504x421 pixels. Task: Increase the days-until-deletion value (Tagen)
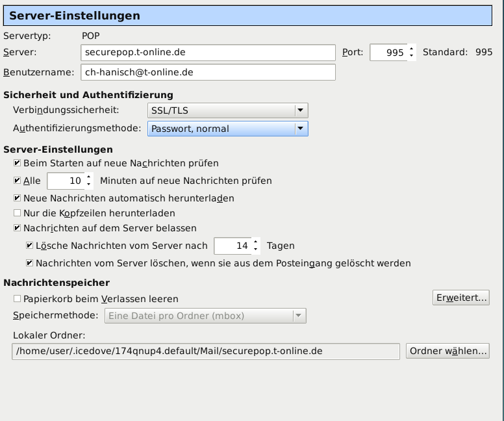click(x=255, y=242)
